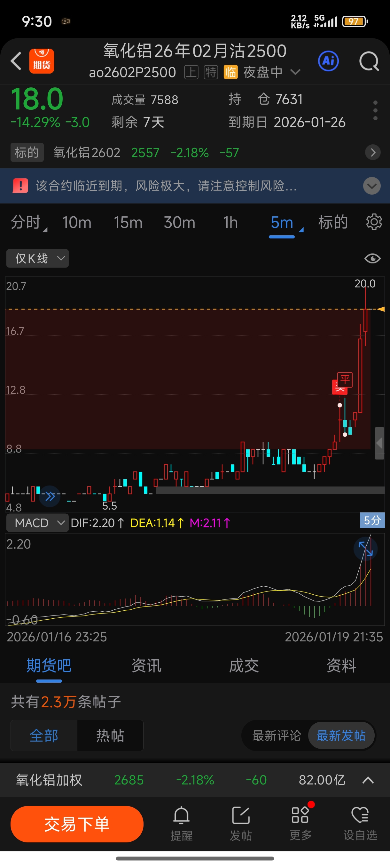Viewport: 390px width, 868px height.
Task: Tap the 设自选 heart icon
Action: coord(360,824)
